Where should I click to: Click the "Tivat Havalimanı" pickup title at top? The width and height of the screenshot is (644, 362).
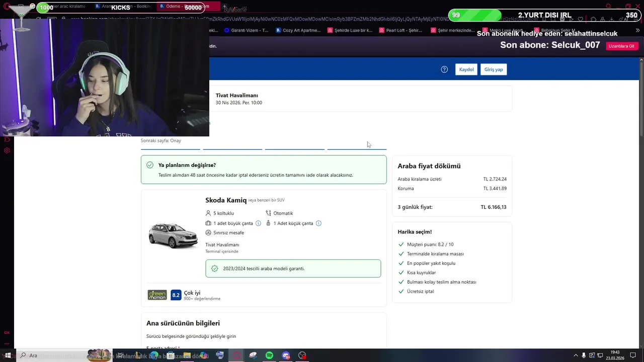click(x=237, y=96)
